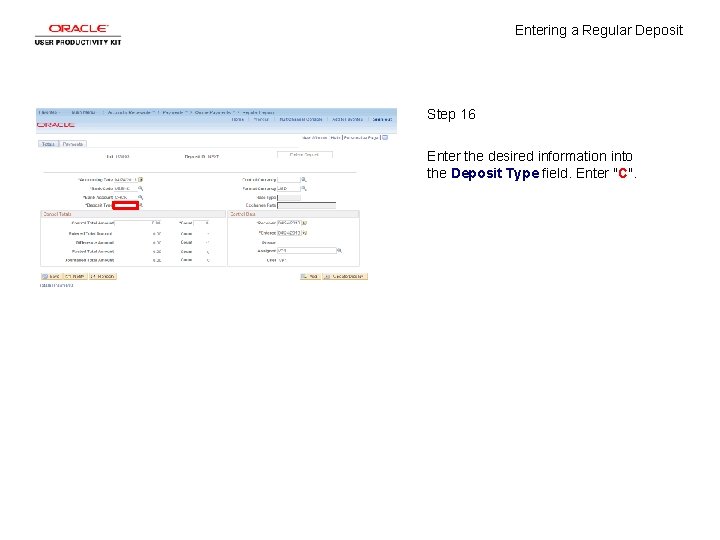Screen dimensions: 720x540
Task: Click the Oracle logo in the page header
Action: click(56, 124)
